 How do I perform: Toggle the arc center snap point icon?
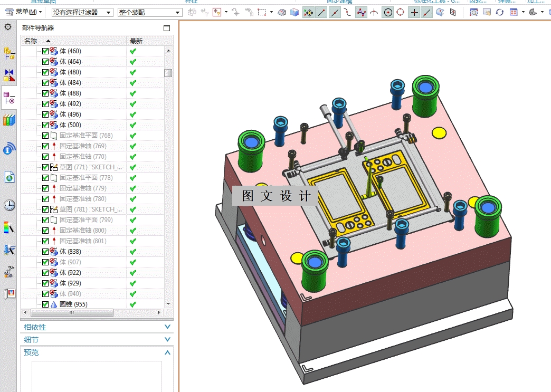pyautogui.click(x=388, y=12)
